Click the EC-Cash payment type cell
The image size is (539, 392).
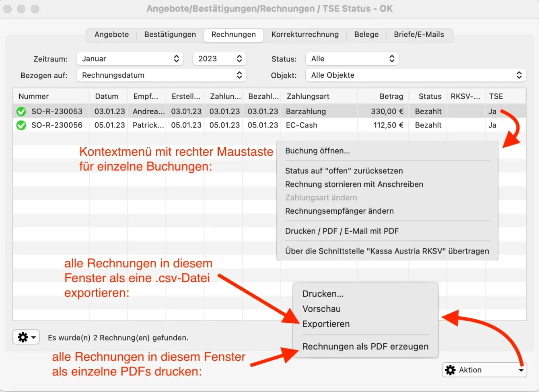pyautogui.click(x=302, y=125)
